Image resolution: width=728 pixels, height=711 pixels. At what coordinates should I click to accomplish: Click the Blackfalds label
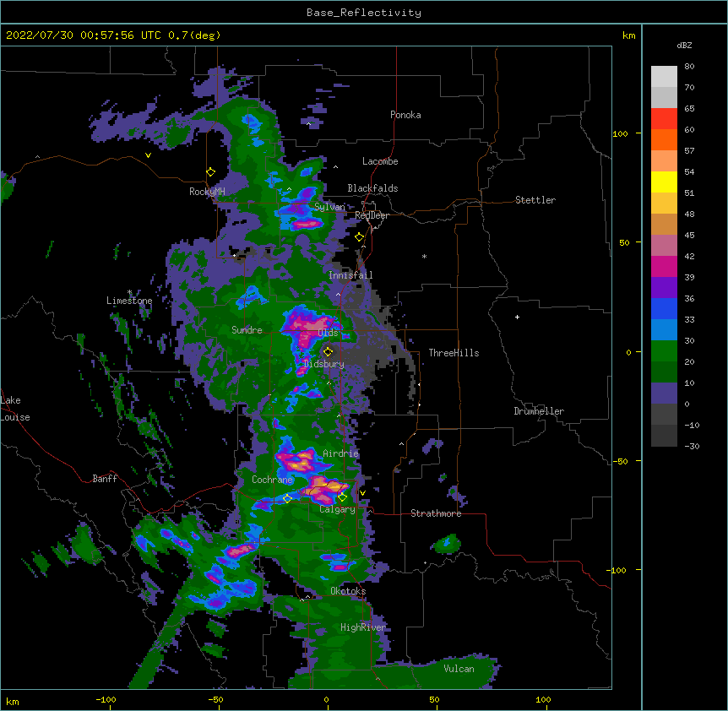pos(372,188)
